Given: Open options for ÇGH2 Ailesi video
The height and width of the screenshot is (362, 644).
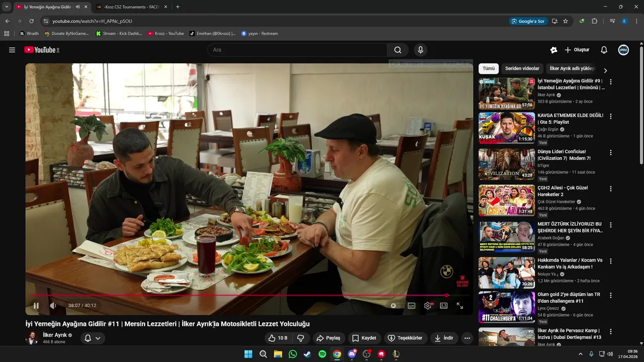Looking at the screenshot, I should [x=611, y=189].
